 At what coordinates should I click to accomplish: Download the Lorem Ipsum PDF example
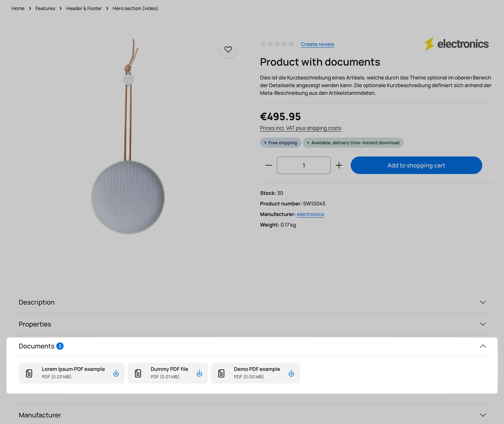[116, 373]
